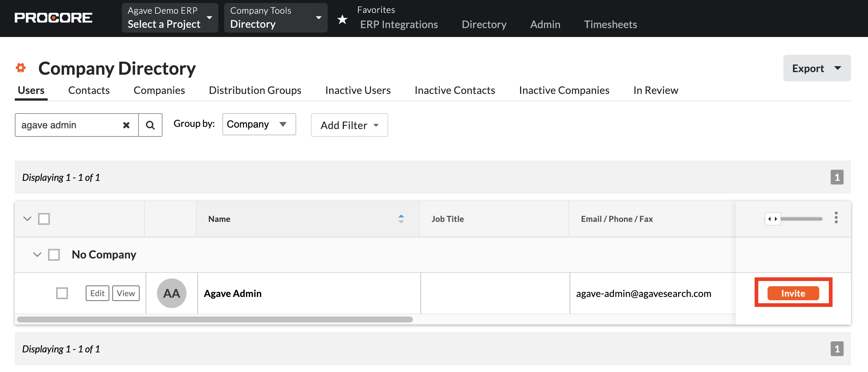Open the Distribution Groups tab

pyautogui.click(x=255, y=90)
